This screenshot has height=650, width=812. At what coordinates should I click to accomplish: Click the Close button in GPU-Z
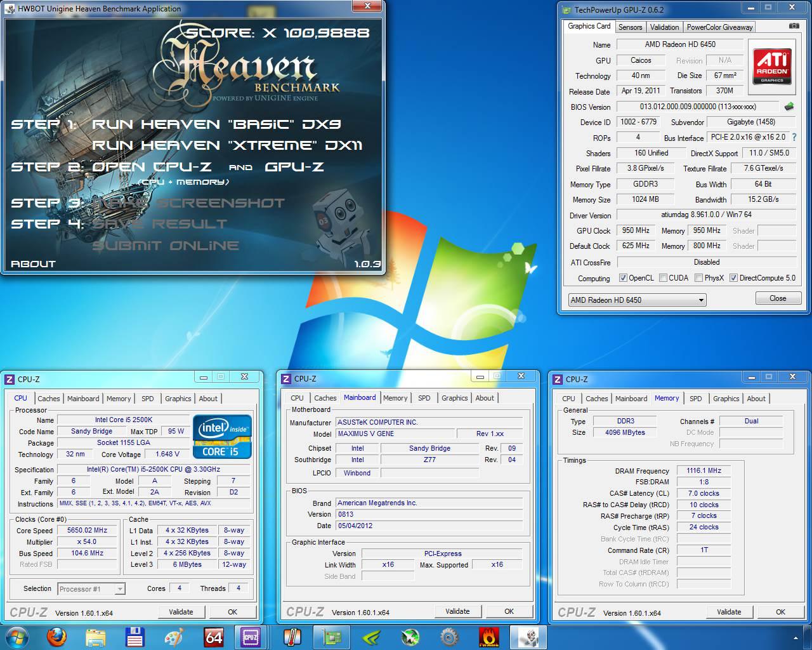point(778,298)
